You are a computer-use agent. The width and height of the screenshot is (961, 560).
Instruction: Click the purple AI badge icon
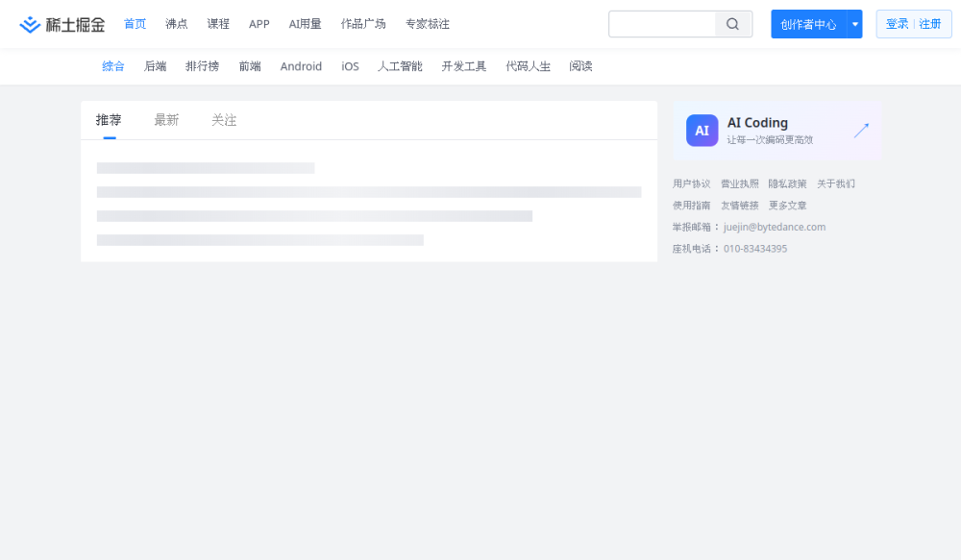pyautogui.click(x=702, y=131)
